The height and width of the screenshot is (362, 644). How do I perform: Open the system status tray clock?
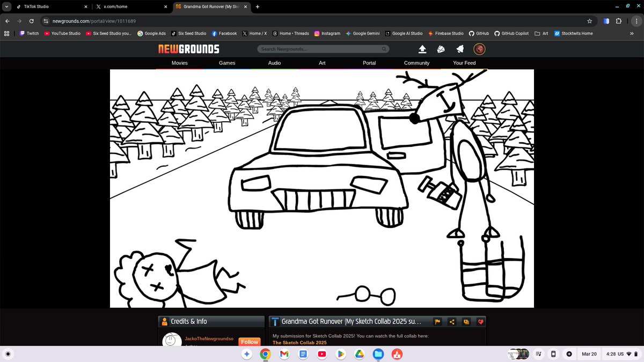click(x=622, y=354)
